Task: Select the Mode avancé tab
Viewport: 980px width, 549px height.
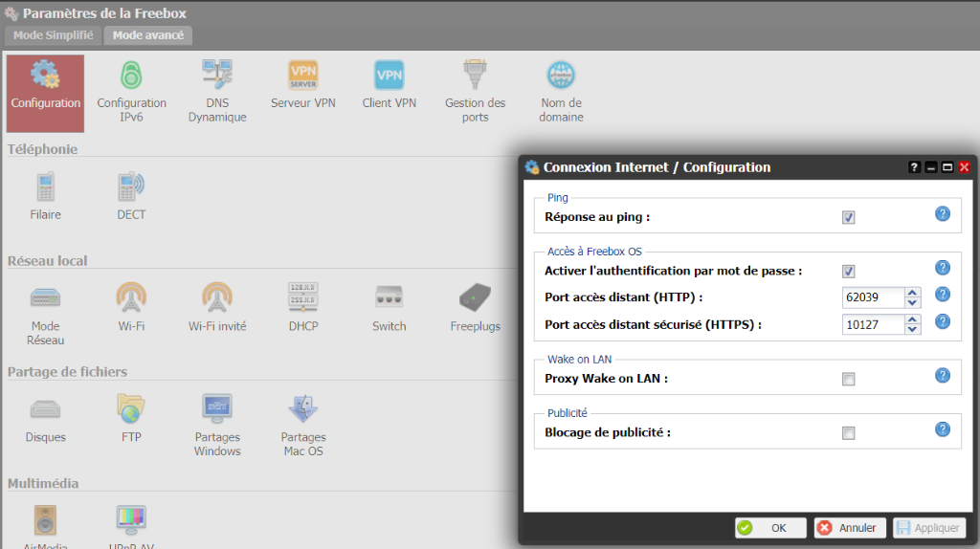Action: [147, 35]
